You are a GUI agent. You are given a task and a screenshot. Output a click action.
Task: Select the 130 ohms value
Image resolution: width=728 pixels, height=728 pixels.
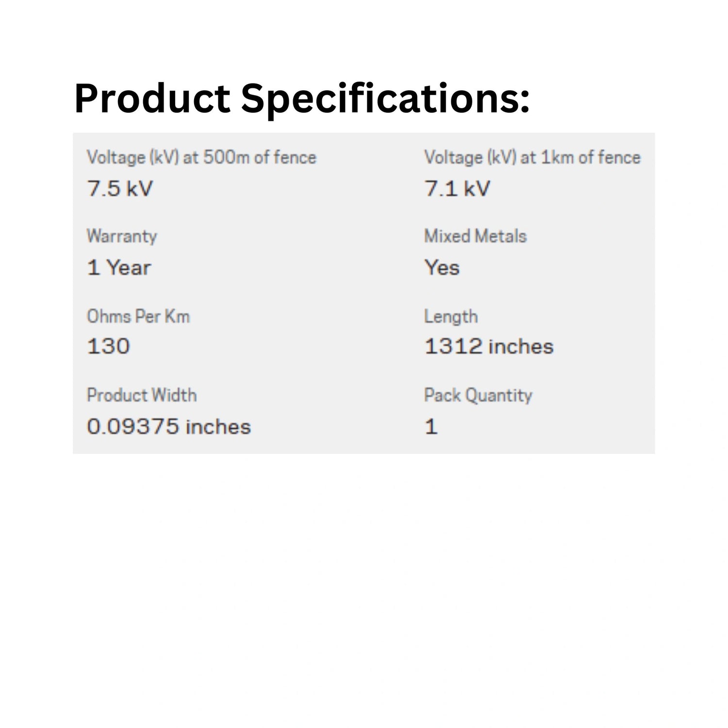click(x=109, y=347)
